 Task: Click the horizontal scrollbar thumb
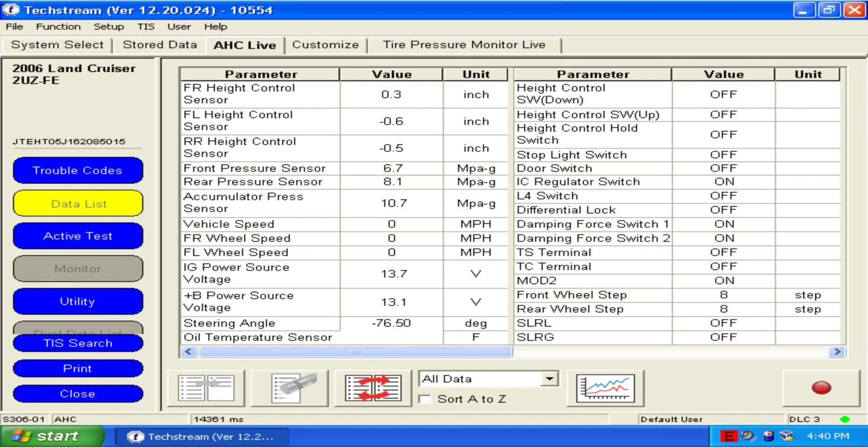(x=355, y=352)
